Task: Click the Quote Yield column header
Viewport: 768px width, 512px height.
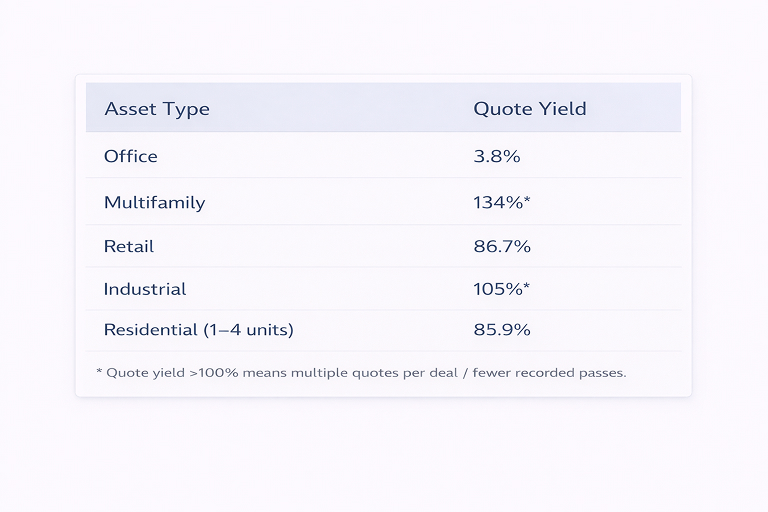Action: 529,109
